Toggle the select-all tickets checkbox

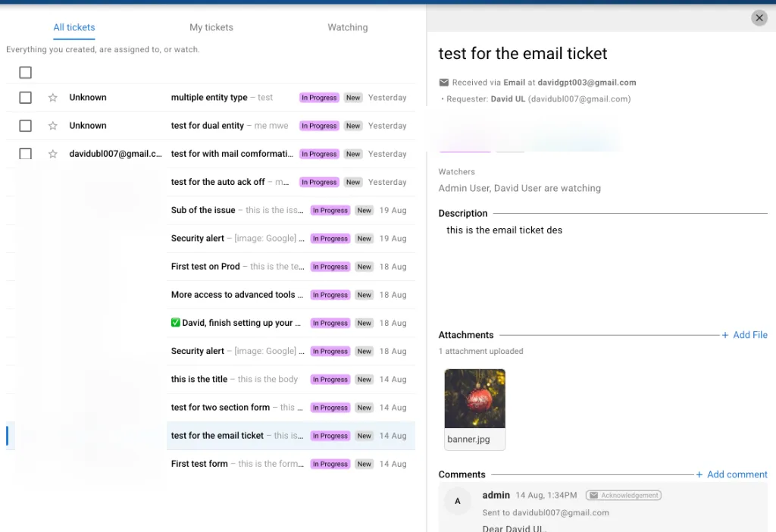click(25, 73)
